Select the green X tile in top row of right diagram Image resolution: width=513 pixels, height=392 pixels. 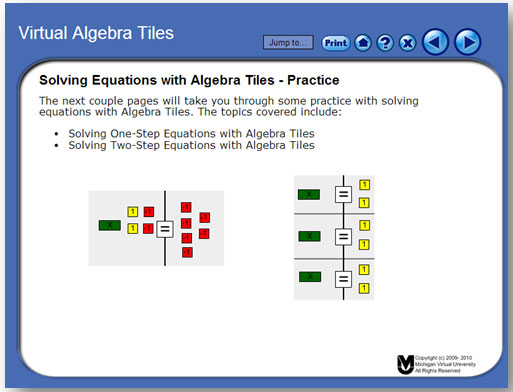[x=309, y=194]
